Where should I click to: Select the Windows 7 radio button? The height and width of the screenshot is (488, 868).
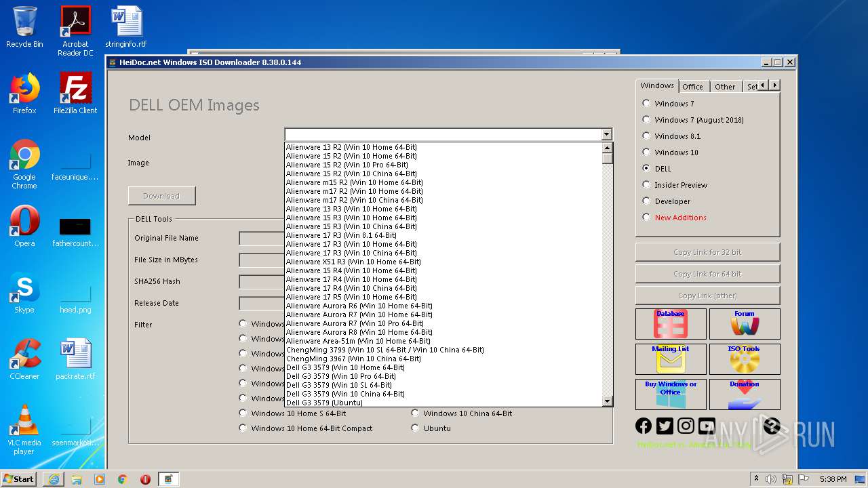(x=646, y=104)
